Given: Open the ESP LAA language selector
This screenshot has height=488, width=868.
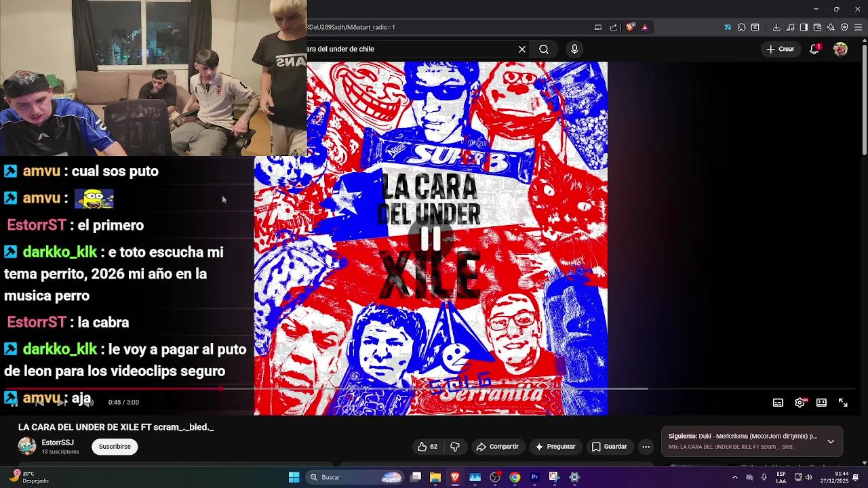Looking at the screenshot, I should 781,477.
